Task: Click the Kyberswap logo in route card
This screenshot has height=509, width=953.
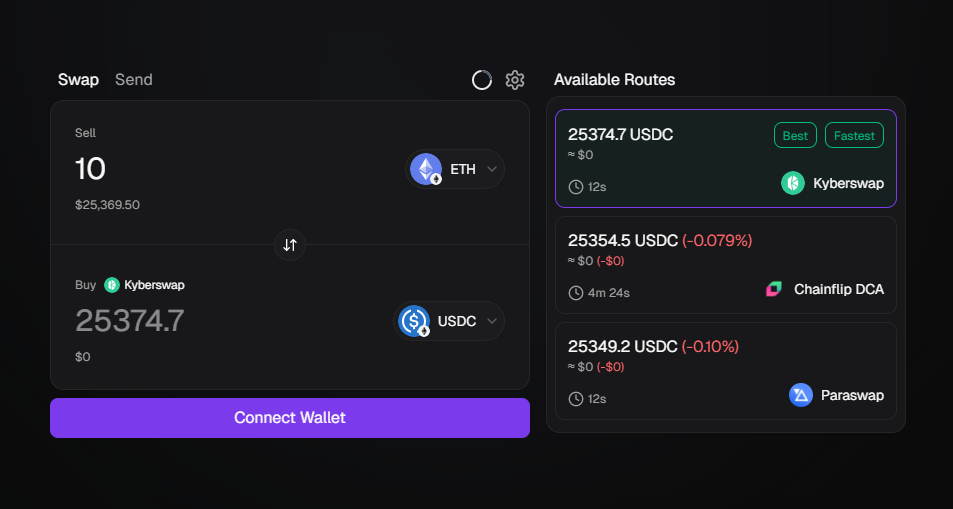Action: pyautogui.click(x=793, y=183)
